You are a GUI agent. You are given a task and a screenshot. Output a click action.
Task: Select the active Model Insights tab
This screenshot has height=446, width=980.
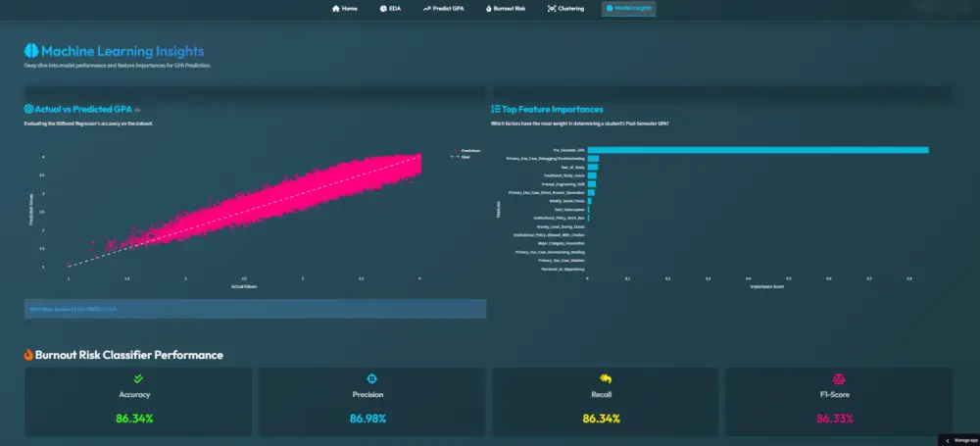629,9
